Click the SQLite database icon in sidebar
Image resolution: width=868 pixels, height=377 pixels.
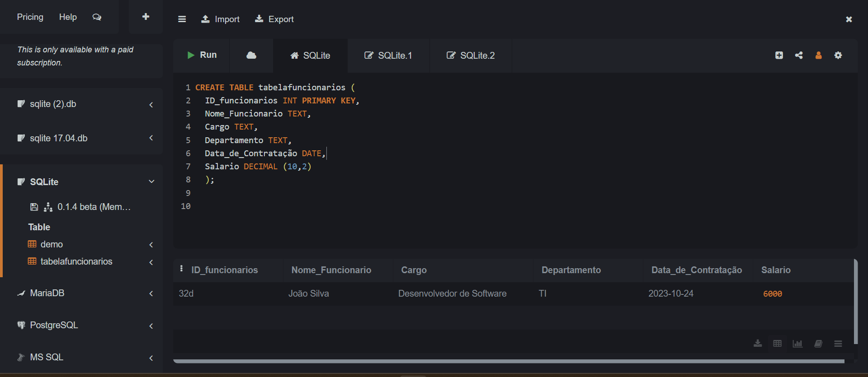pyautogui.click(x=21, y=182)
